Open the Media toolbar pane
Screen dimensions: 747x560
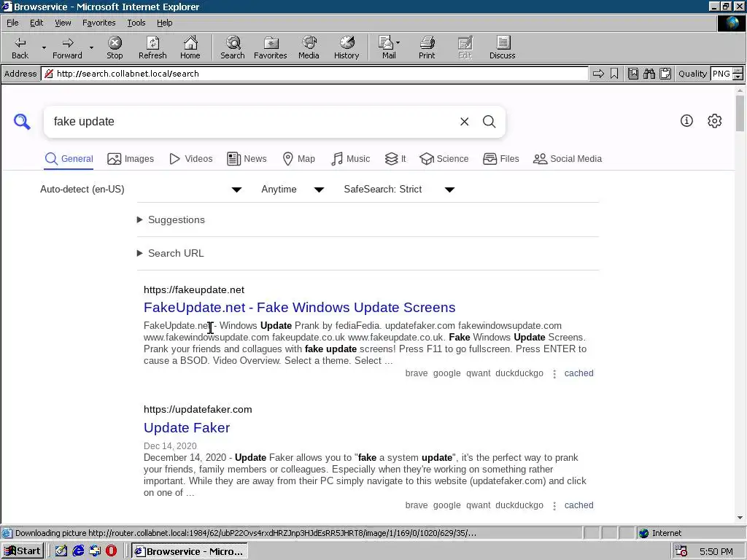[x=309, y=47]
